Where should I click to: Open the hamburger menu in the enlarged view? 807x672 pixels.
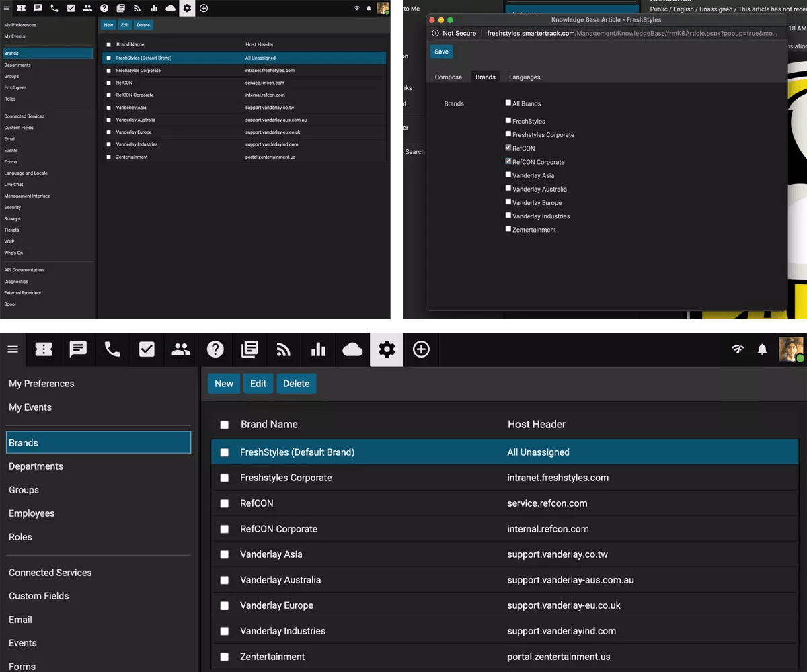click(x=12, y=349)
